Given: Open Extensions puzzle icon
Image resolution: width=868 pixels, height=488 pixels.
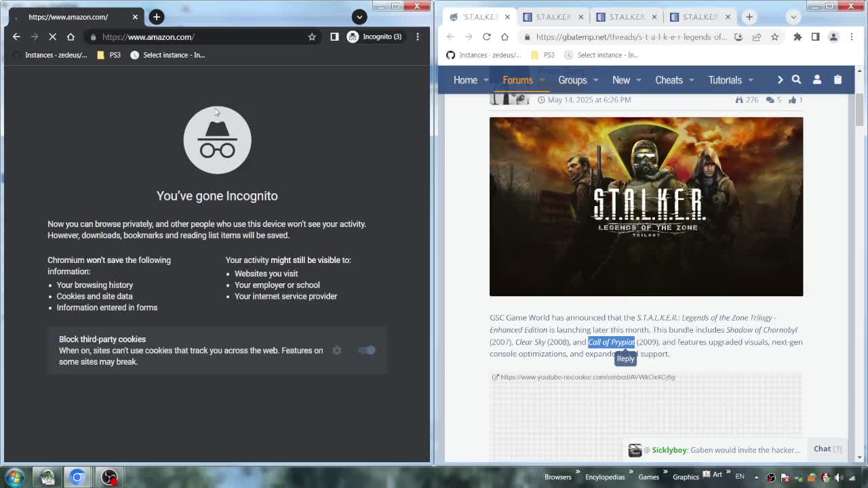Looking at the screenshot, I should coord(797,37).
